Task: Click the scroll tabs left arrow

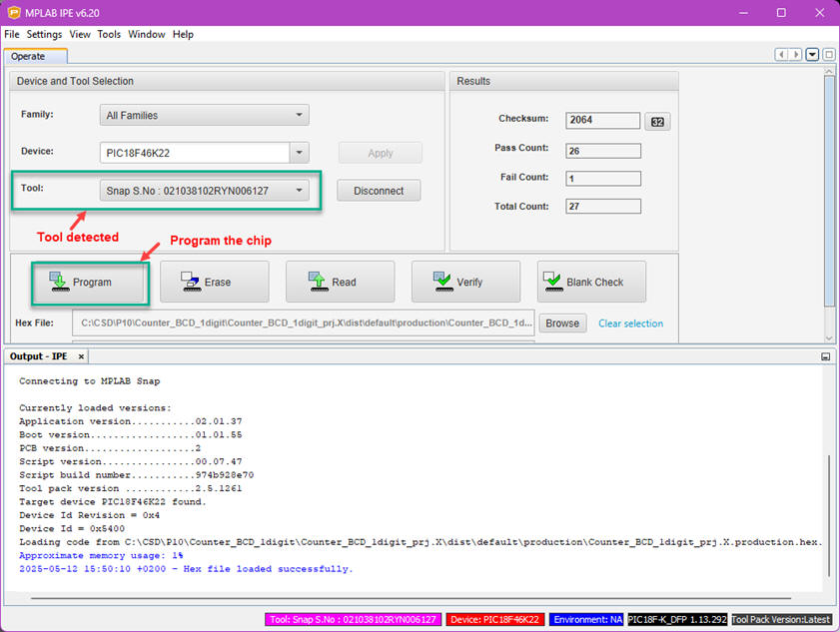Action: [x=782, y=55]
